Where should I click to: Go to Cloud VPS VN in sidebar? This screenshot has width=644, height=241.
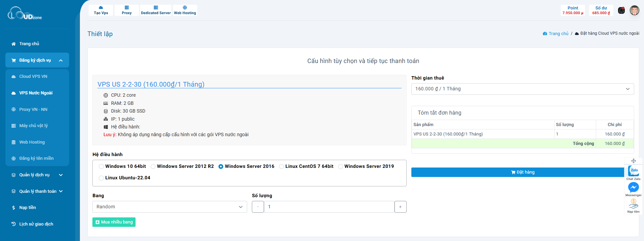point(33,77)
